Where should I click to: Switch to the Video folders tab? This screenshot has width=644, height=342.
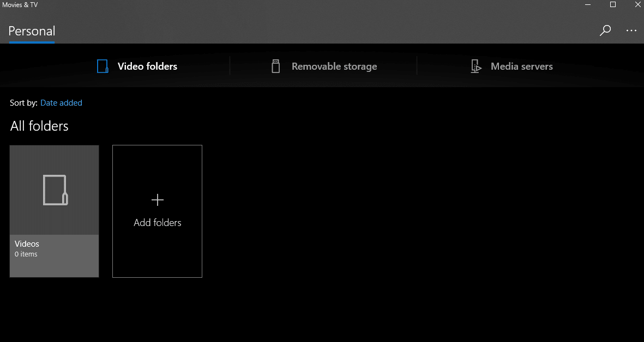coord(137,66)
